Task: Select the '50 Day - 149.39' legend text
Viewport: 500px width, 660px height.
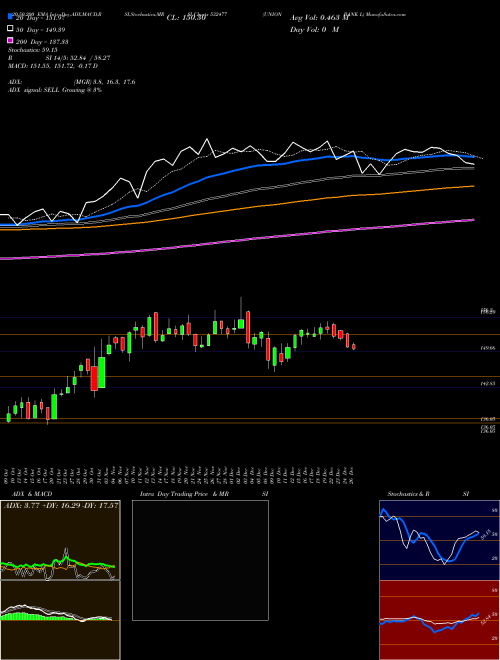Action: point(41,30)
